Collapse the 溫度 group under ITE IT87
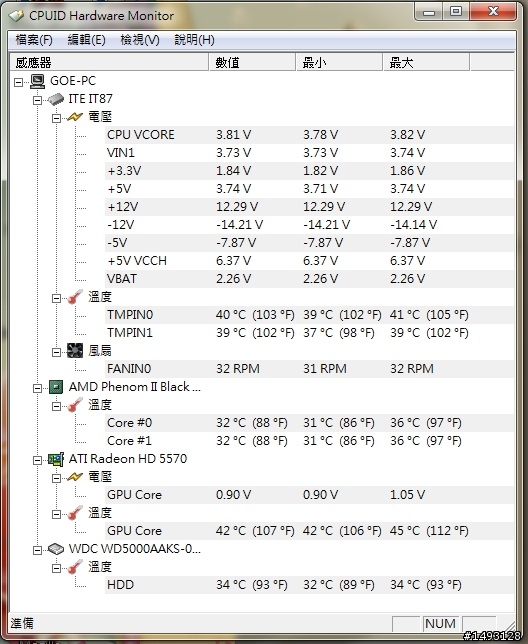528x644 pixels. click(x=56, y=298)
